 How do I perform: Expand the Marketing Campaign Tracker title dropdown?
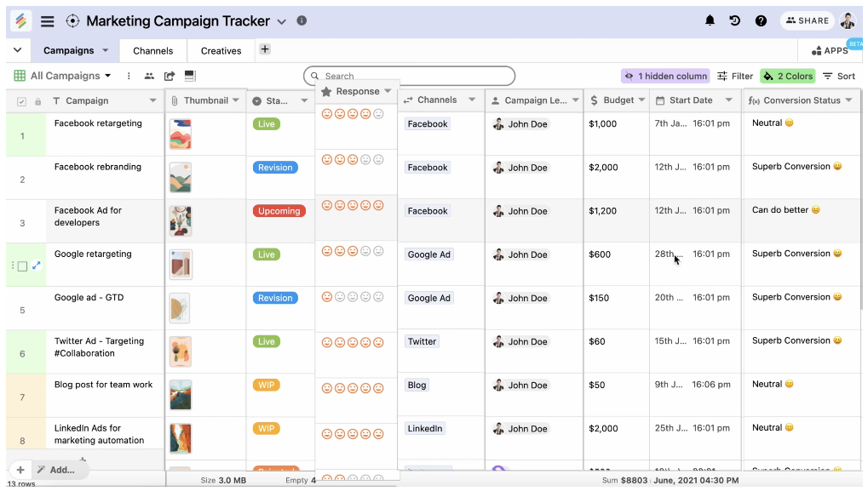(282, 21)
